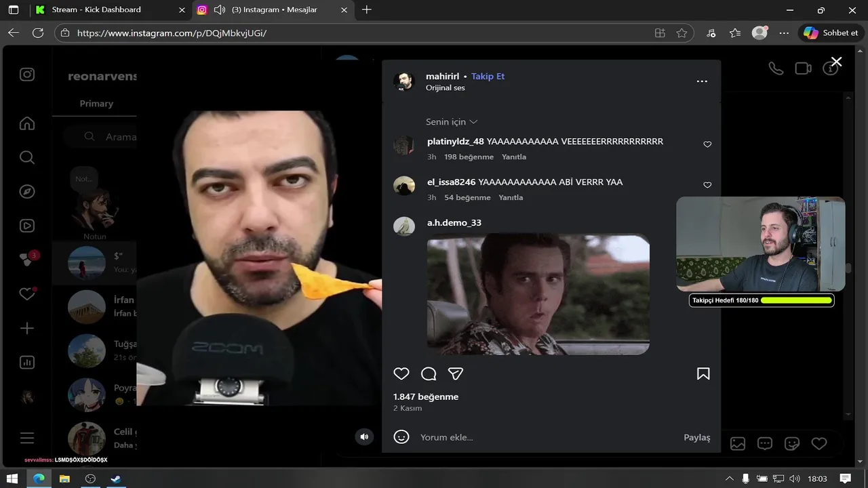Reply to the platinyldz_48 comment via Yanıtla

pyautogui.click(x=514, y=157)
